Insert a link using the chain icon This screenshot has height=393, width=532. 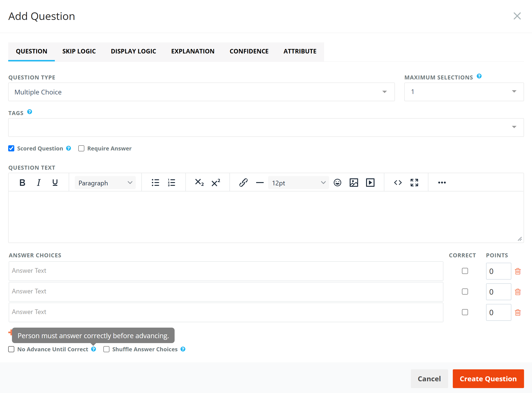pos(244,183)
